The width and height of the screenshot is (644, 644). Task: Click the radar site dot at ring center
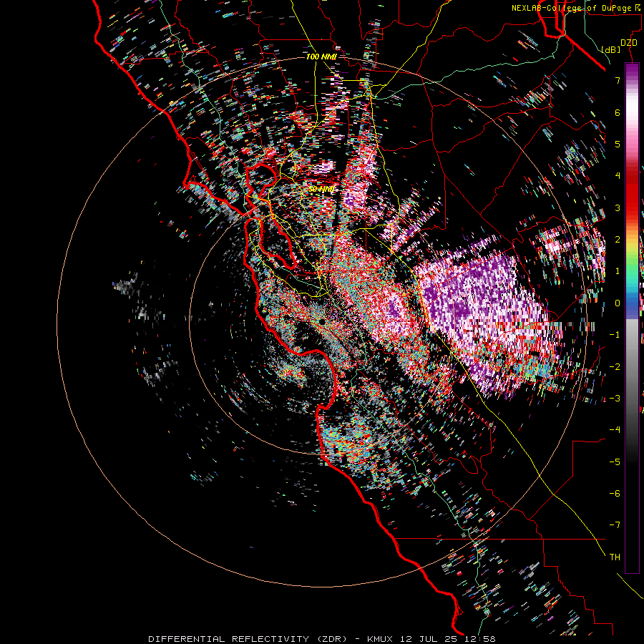[x=322, y=322]
